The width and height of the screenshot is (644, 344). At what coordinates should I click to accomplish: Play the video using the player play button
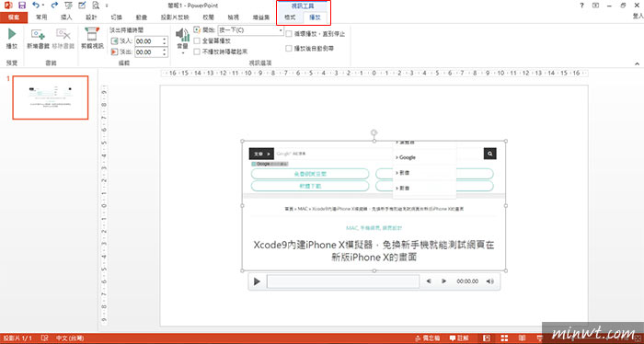[x=257, y=281]
